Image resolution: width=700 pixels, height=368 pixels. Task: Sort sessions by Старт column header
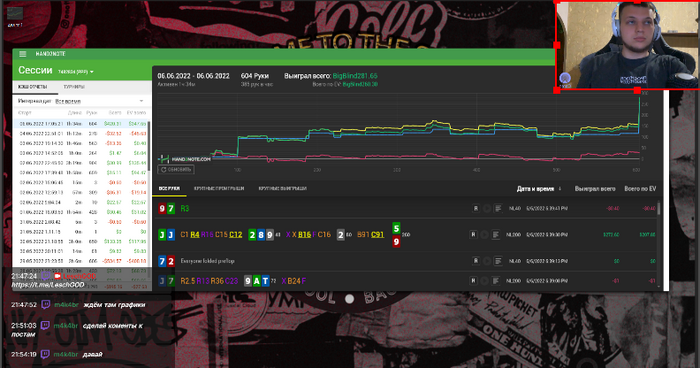[x=25, y=113]
